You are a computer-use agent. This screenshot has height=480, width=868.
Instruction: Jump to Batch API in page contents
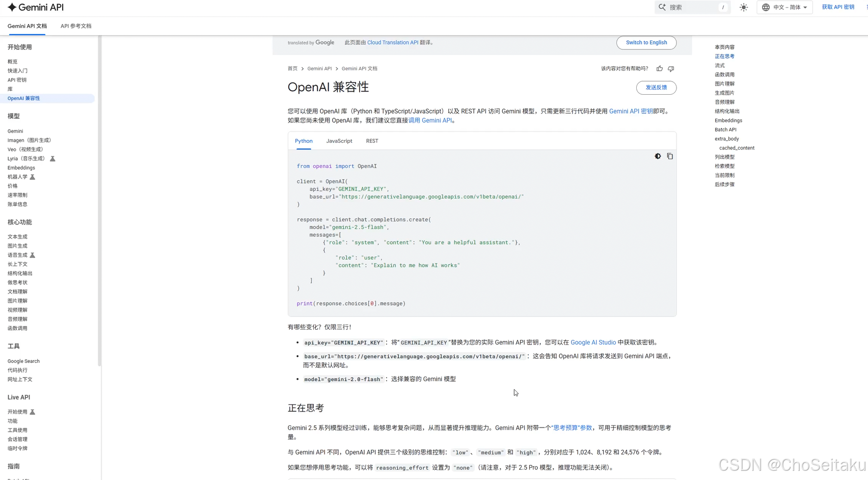(725, 130)
